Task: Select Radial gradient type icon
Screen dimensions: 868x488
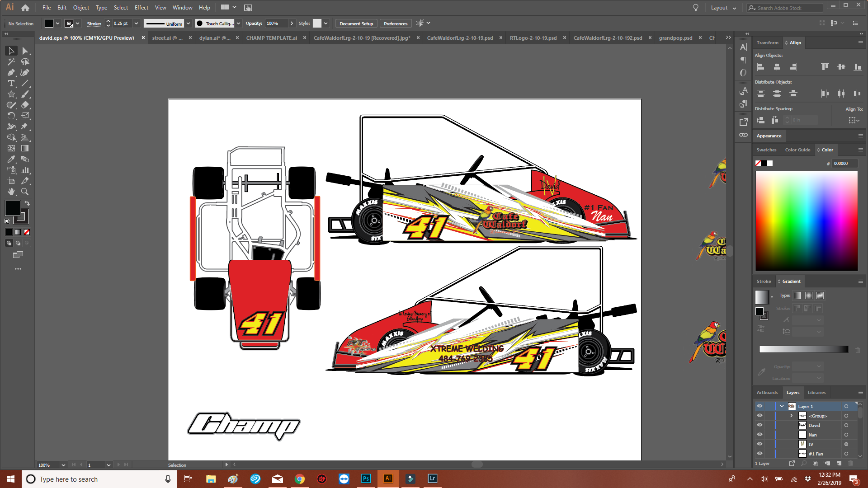Action: [x=809, y=296]
